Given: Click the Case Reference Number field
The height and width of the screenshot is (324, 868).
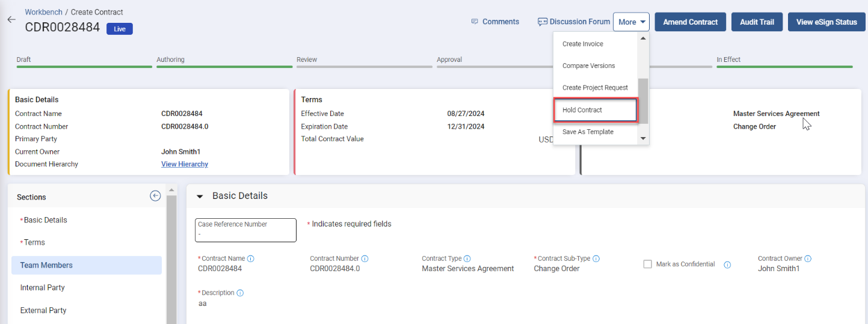Looking at the screenshot, I should tap(245, 230).
